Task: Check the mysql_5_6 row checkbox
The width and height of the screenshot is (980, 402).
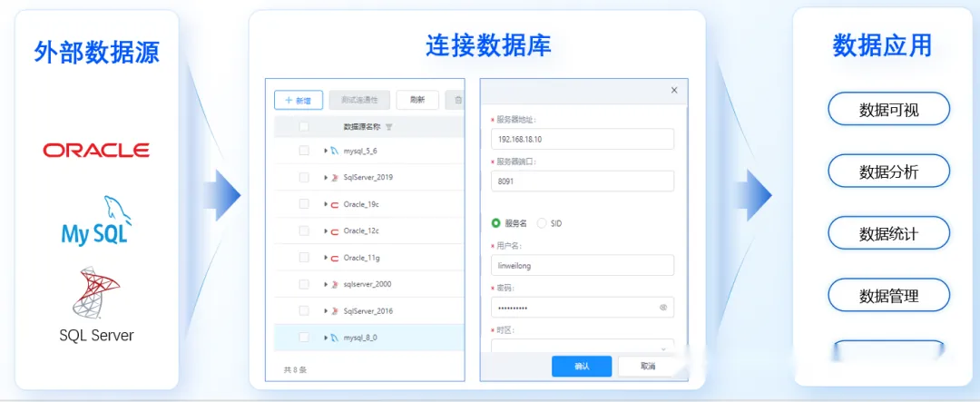Action: [304, 151]
